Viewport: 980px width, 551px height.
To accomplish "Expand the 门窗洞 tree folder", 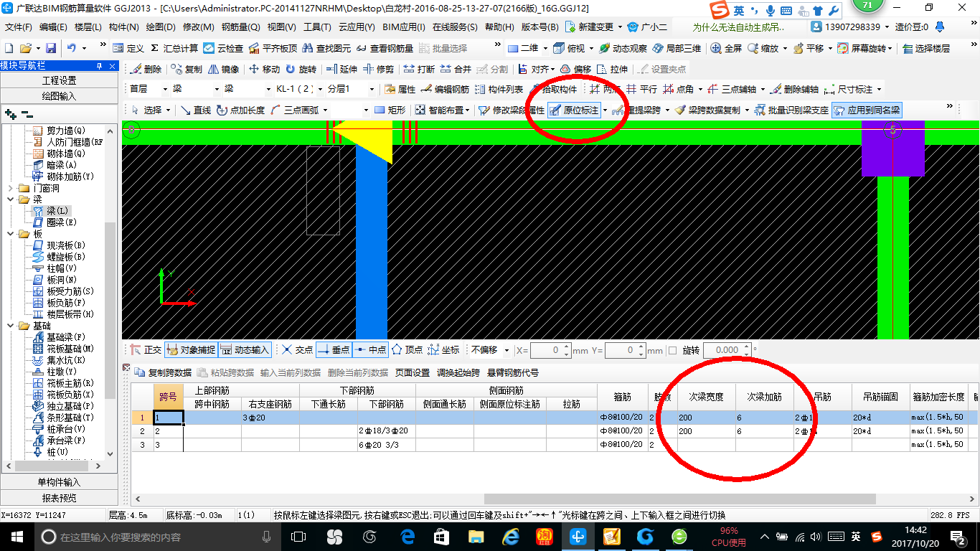I will 11,188.
